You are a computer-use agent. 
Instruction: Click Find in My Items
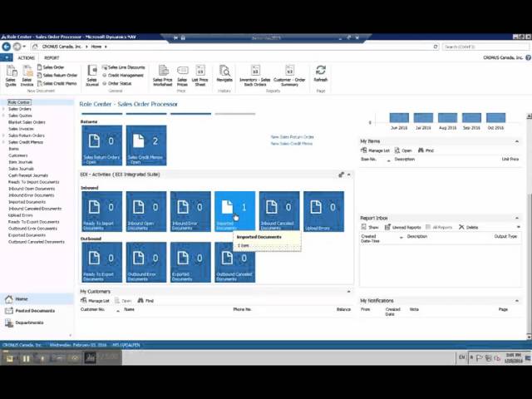tap(426, 150)
